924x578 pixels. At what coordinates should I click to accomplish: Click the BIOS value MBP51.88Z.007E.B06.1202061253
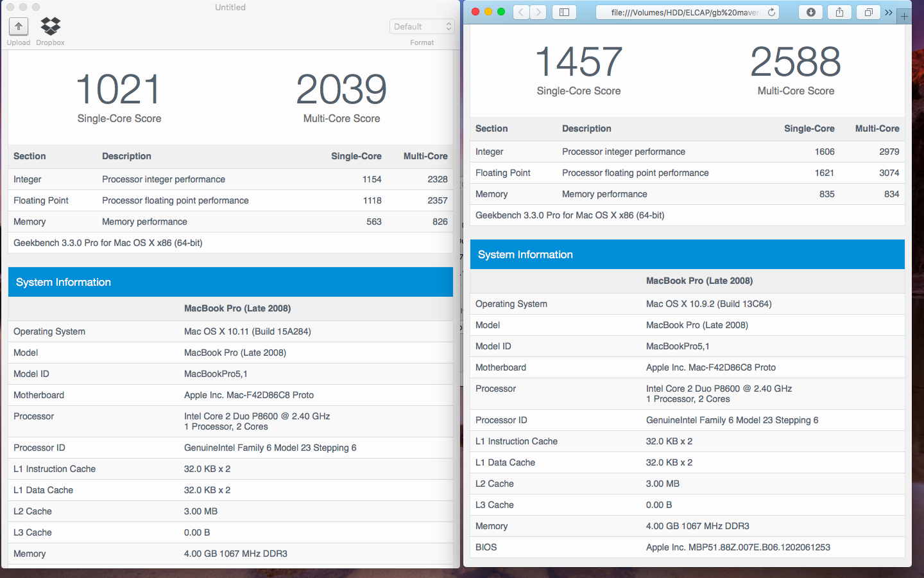coord(738,547)
